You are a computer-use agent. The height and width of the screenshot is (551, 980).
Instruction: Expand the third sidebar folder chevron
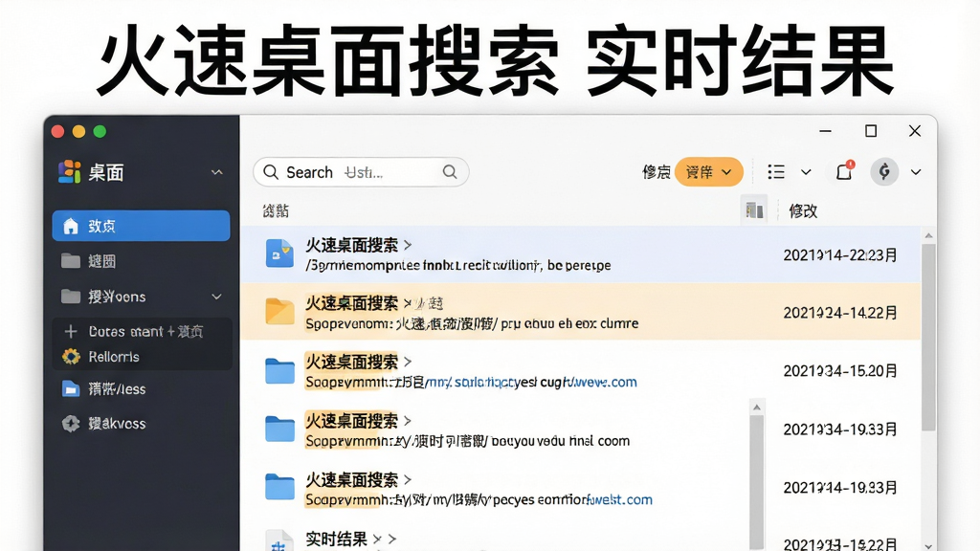[x=217, y=297]
